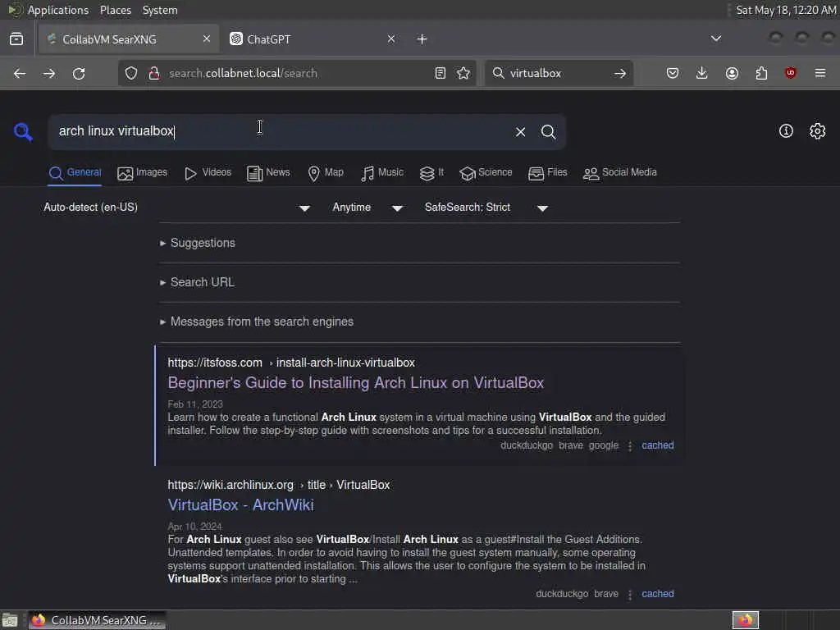840x630 pixels.
Task: Switch to the Files category
Action: click(x=547, y=173)
